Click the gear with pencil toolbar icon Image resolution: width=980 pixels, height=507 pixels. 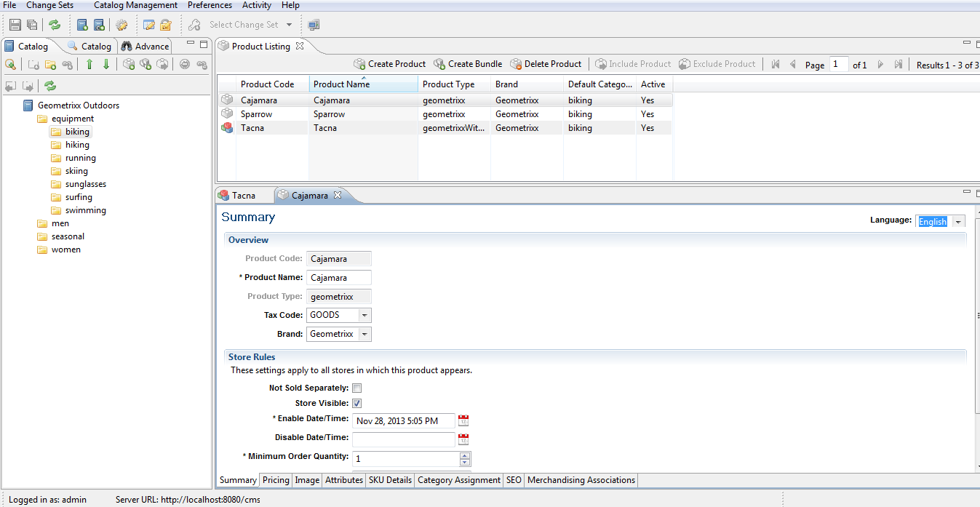pyautogui.click(x=121, y=25)
